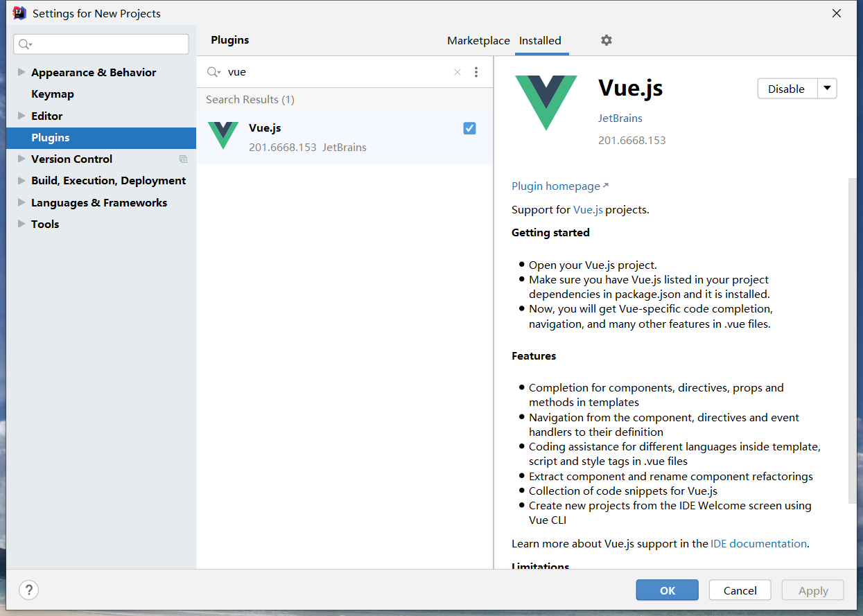Image resolution: width=863 pixels, height=616 pixels.
Task: Switch to the Installed tab
Action: pyautogui.click(x=540, y=41)
